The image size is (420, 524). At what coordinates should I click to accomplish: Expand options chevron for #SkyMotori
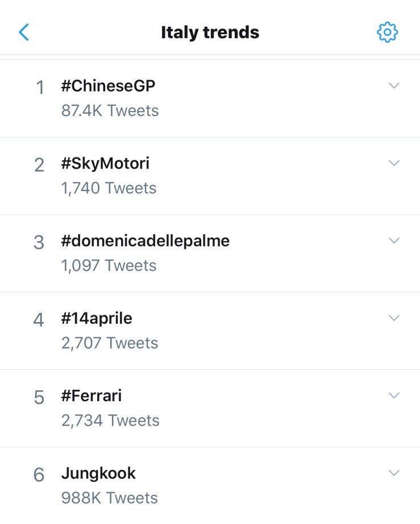(394, 163)
